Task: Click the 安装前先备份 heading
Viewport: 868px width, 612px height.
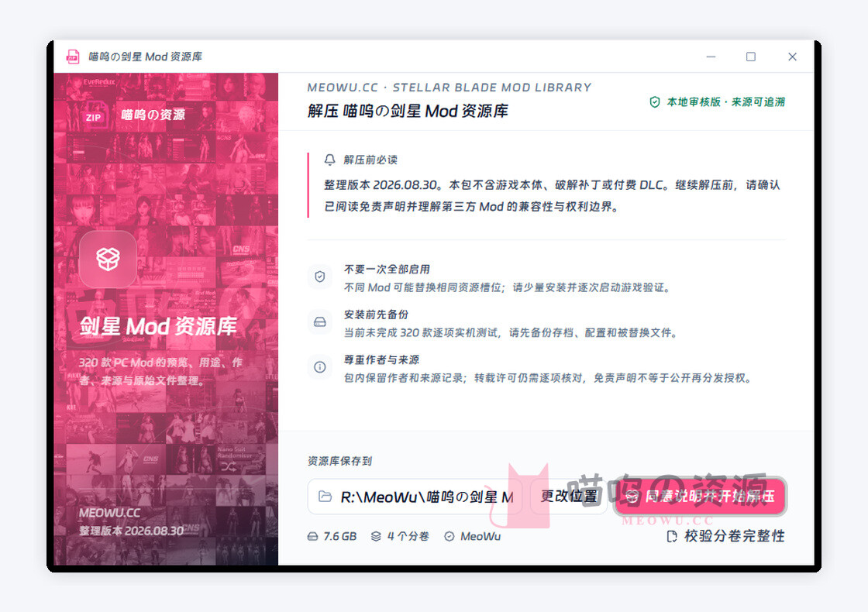Action: pos(376,315)
